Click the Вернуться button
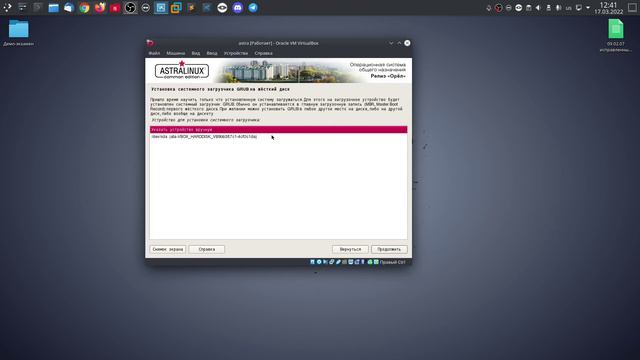 tap(350, 249)
